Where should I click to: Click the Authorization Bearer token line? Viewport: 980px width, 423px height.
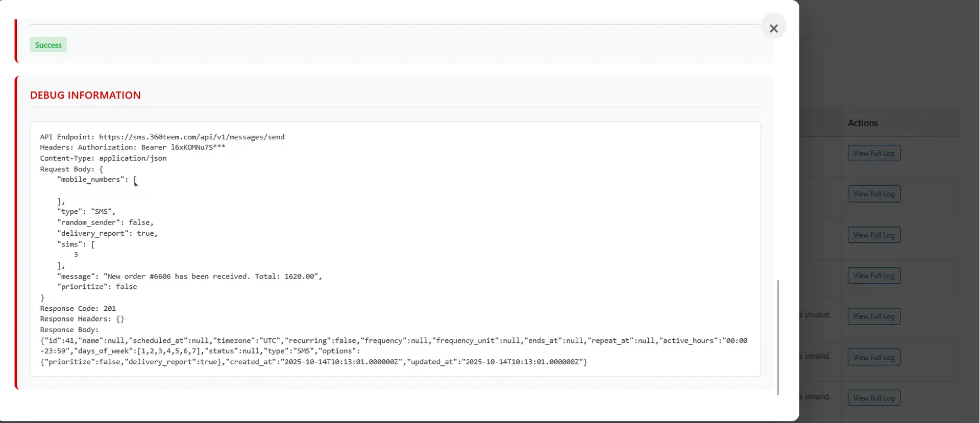[132, 147]
